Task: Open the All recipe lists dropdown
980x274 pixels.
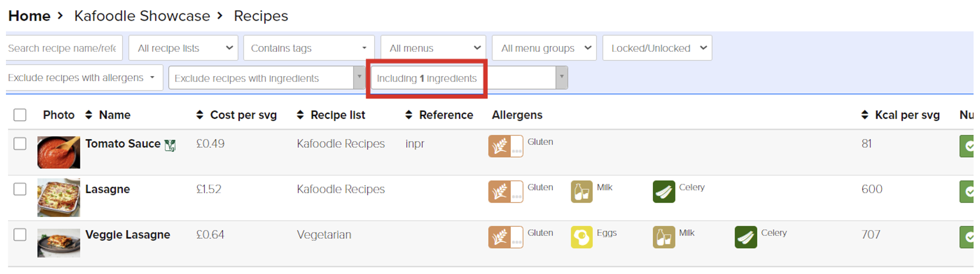Action: pyautogui.click(x=183, y=48)
